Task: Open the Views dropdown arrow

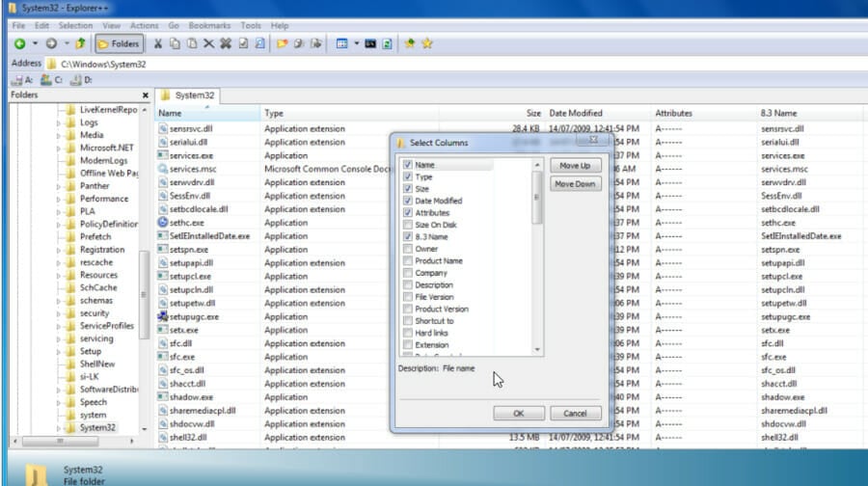Action: pos(356,43)
